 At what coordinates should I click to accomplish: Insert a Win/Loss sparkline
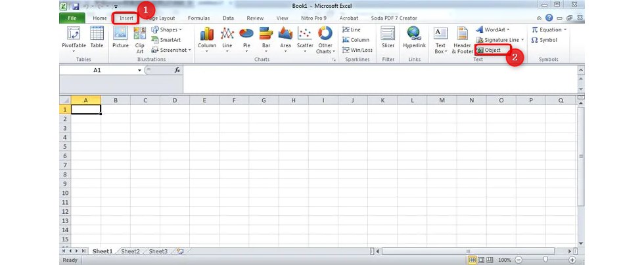click(357, 50)
